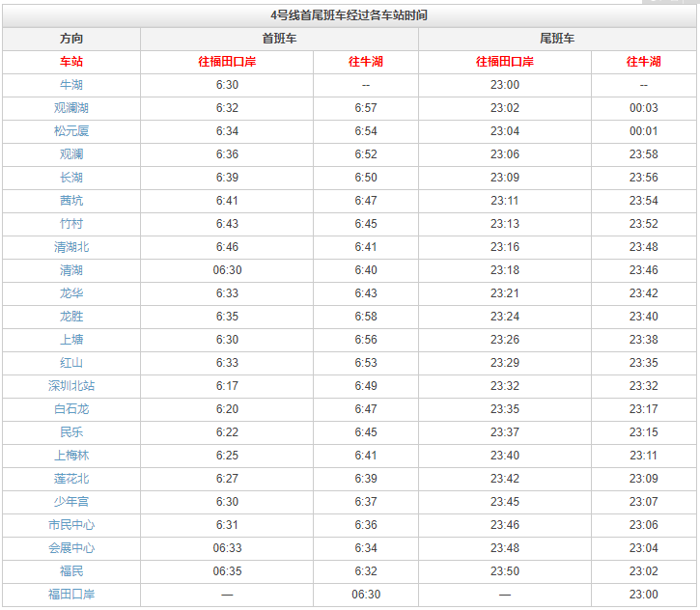
Task: Click 往福田口岸 header under 首班车
Action: pos(227,62)
